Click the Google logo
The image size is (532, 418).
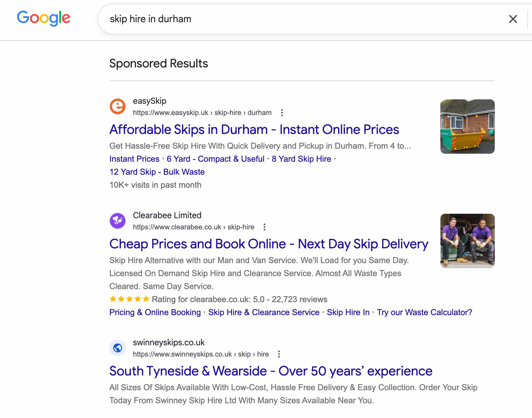tap(44, 18)
